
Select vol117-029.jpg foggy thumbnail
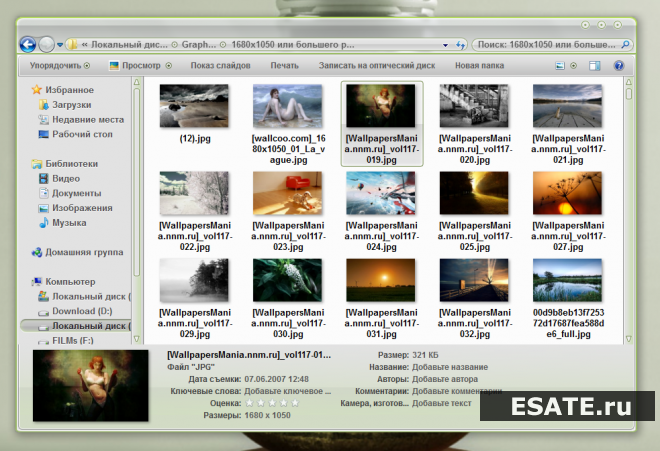194,280
